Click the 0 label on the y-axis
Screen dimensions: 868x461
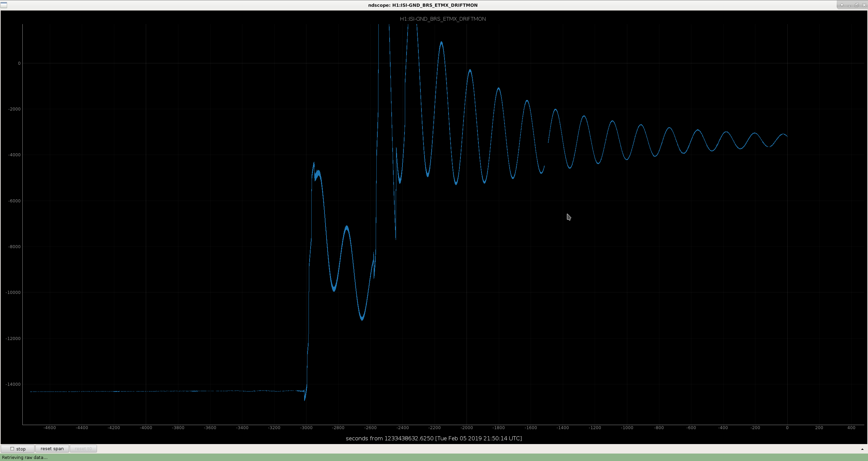[19, 63]
